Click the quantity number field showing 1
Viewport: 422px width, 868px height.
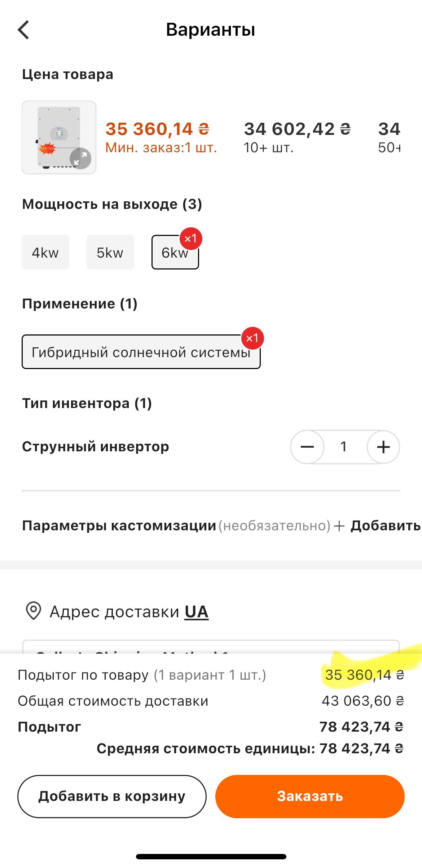[x=344, y=447]
